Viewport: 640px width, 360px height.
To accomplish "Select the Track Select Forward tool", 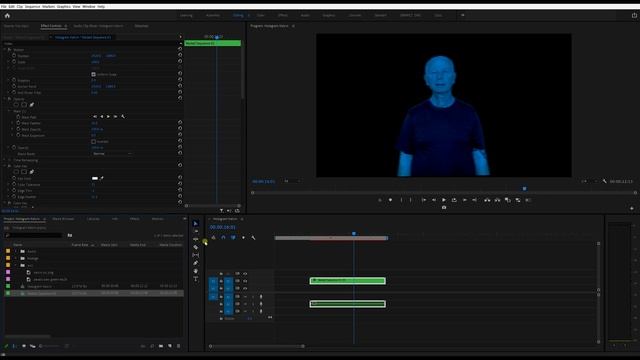I will coord(196,231).
